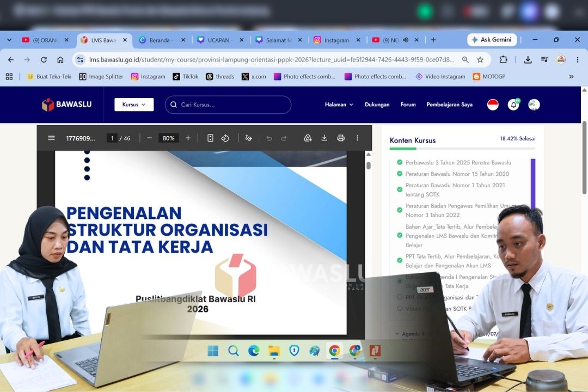Reload the current page
Image resolution: width=588 pixels, height=392 pixels.
coord(44,60)
